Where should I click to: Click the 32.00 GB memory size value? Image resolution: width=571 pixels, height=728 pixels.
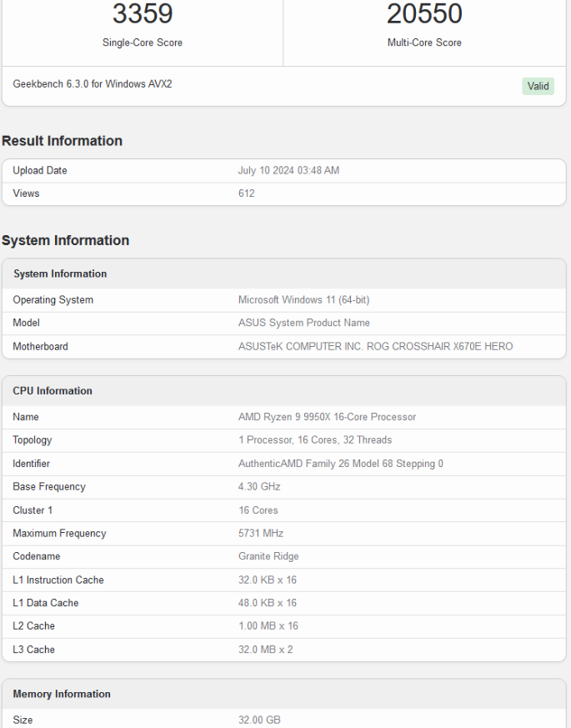click(259, 720)
